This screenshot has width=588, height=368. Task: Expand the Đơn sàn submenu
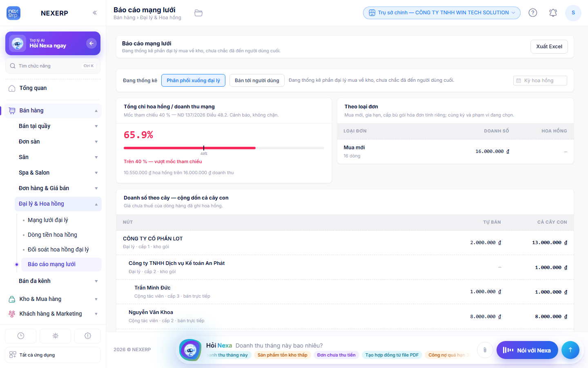96,142
